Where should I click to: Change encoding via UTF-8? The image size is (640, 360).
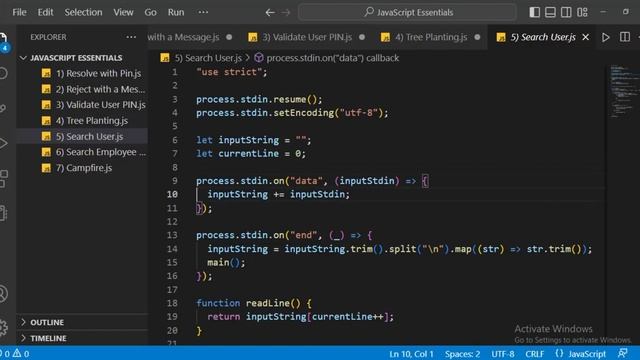(x=503, y=353)
